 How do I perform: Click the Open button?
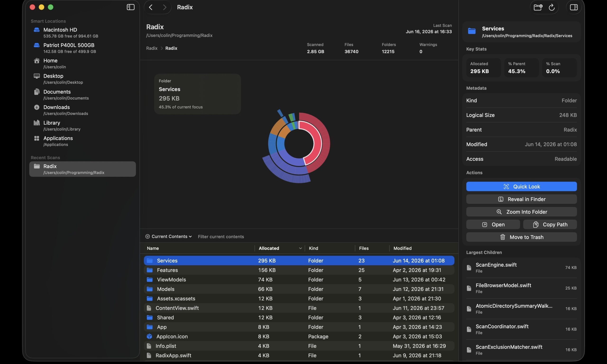pyautogui.click(x=493, y=224)
